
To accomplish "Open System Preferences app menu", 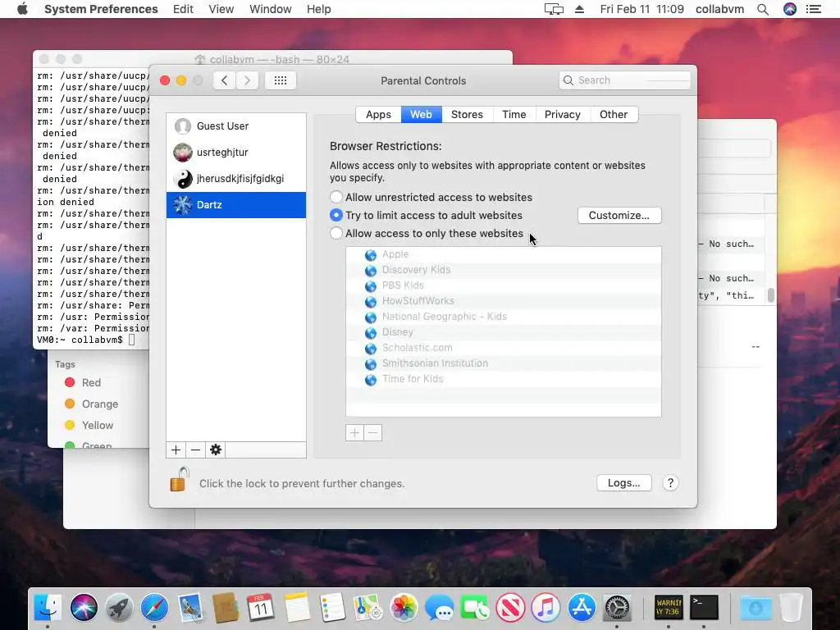I will [101, 9].
